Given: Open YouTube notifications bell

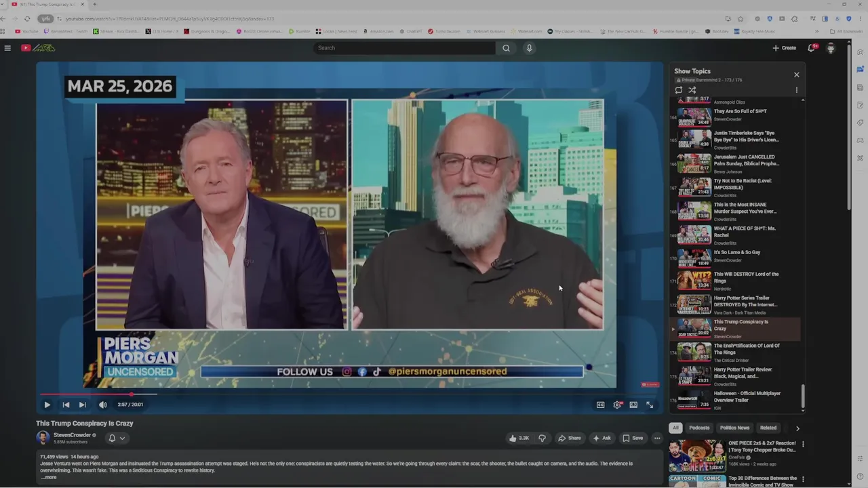Looking at the screenshot, I should (812, 48).
